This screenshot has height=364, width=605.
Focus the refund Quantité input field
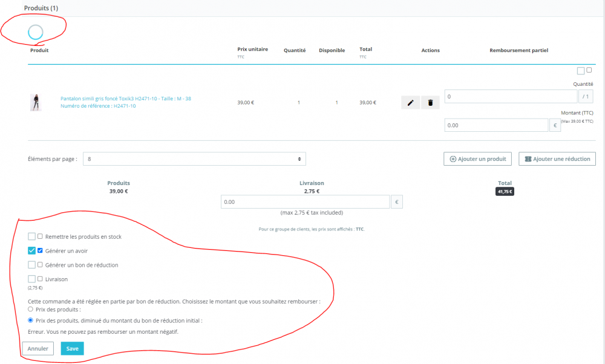point(511,96)
